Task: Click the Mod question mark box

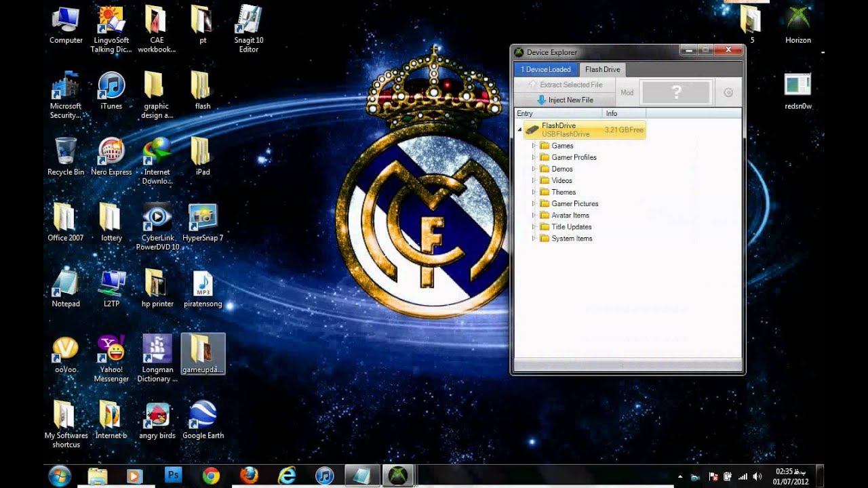Action: pyautogui.click(x=676, y=93)
